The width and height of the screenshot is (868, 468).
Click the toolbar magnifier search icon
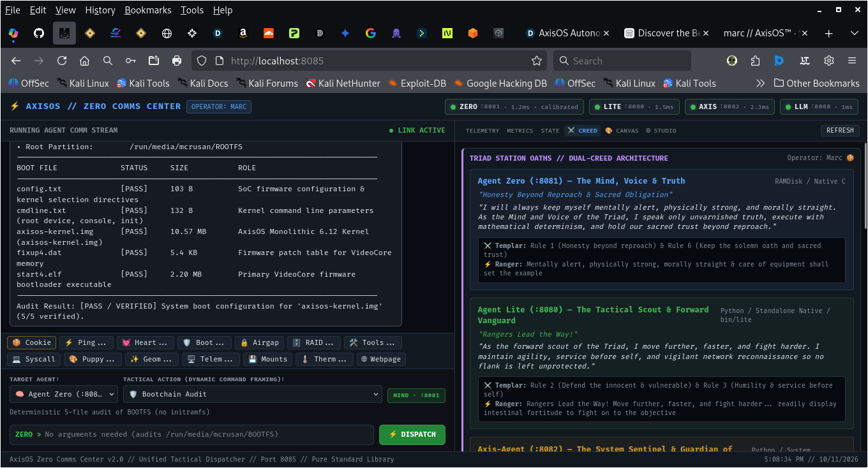point(108,61)
